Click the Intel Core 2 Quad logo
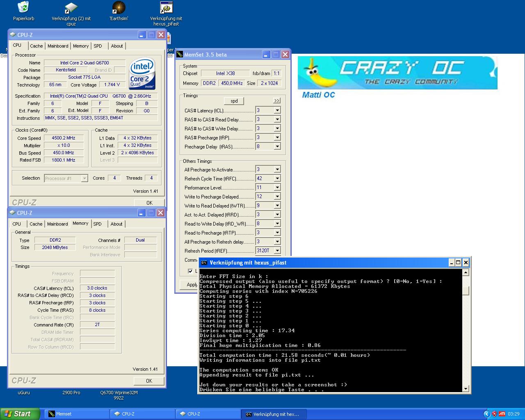Viewport: 525px width, 420px height. point(142,74)
